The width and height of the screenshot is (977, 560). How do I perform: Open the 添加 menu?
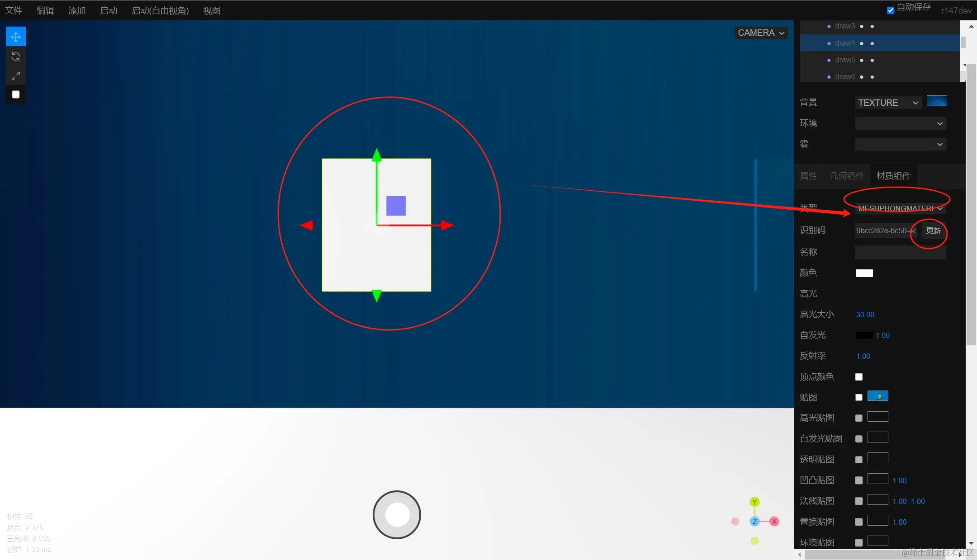point(76,10)
